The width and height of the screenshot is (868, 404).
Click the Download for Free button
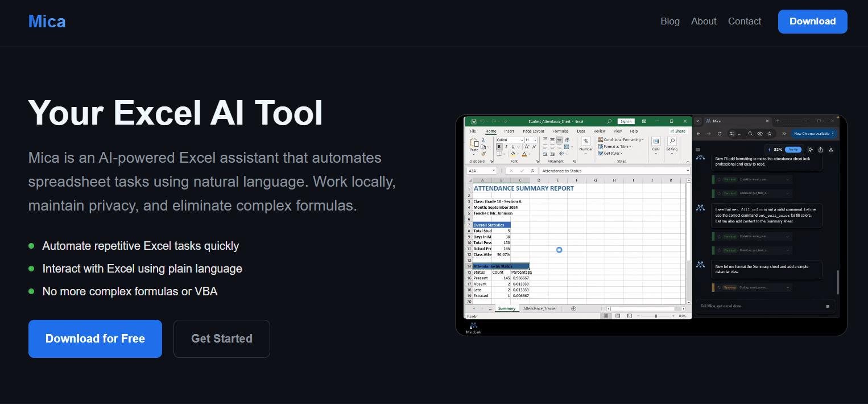(x=95, y=339)
